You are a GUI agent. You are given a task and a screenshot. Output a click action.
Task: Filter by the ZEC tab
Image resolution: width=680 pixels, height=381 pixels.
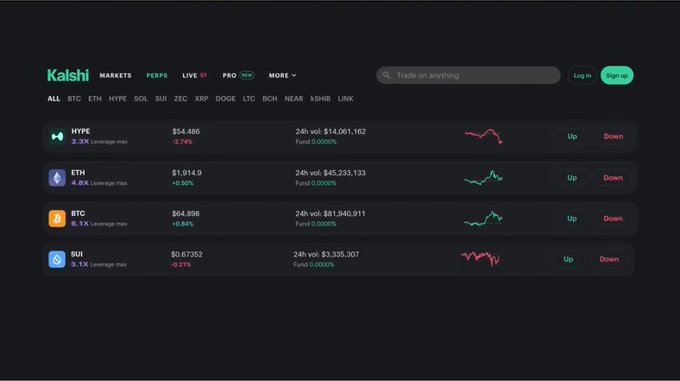[180, 99]
